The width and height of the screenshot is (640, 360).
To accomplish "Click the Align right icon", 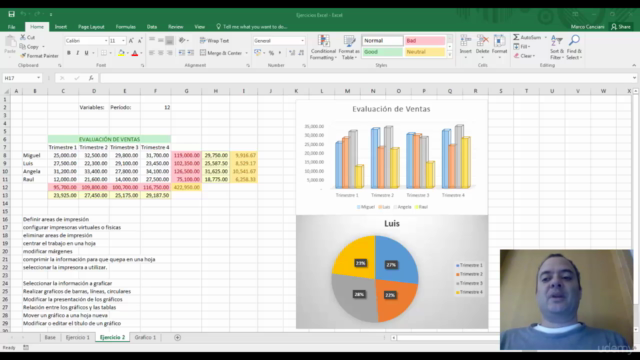I will [169, 53].
